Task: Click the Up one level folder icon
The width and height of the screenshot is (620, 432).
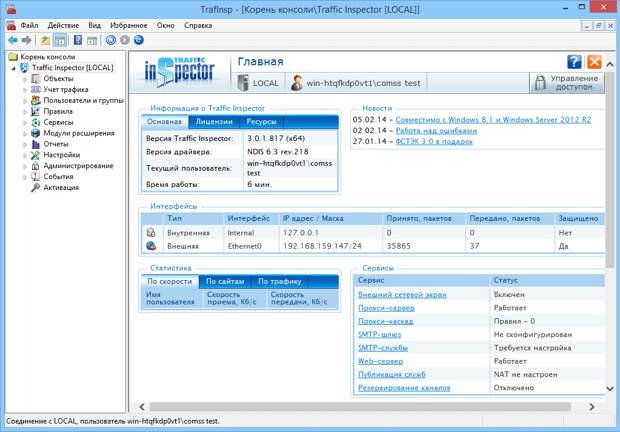Action: coord(45,40)
